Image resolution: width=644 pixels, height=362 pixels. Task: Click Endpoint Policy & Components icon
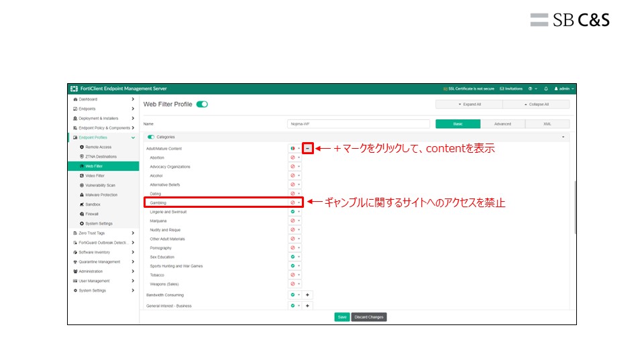[75, 128]
